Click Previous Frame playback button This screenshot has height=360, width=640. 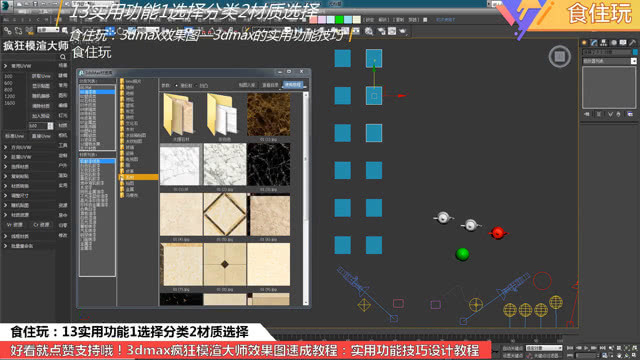[x=578, y=348]
